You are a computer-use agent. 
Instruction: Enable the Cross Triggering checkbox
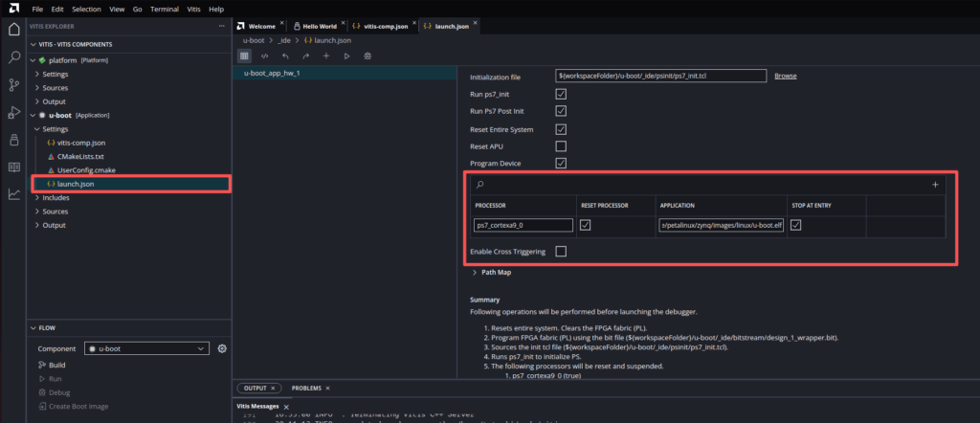(x=561, y=251)
